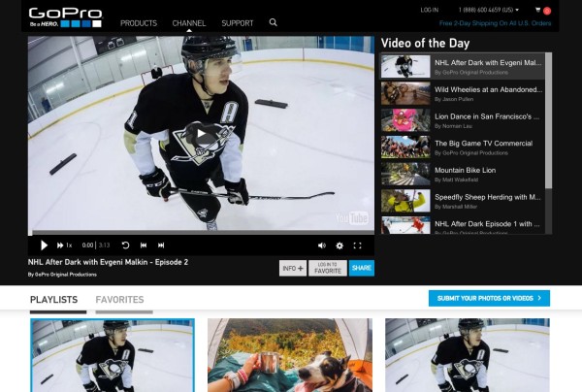Select NHL After Dark Episode 1 video
This screenshot has height=392, width=582.
tap(463, 225)
